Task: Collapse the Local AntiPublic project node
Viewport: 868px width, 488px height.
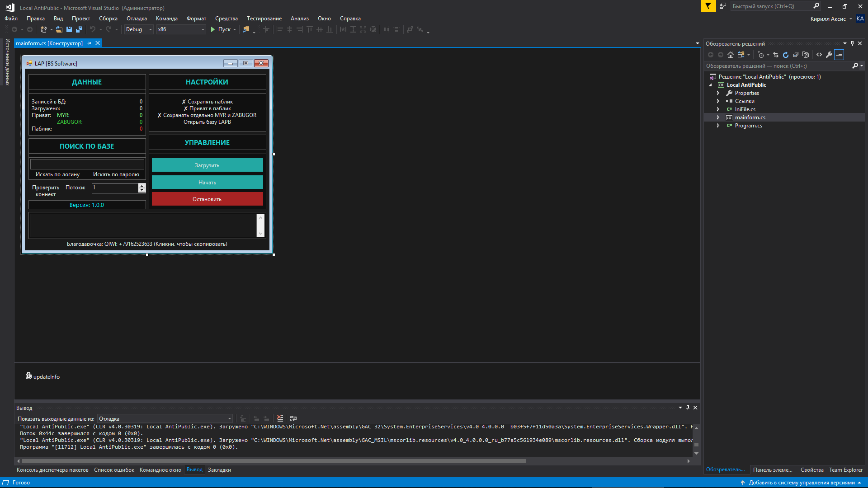Action: click(x=710, y=85)
